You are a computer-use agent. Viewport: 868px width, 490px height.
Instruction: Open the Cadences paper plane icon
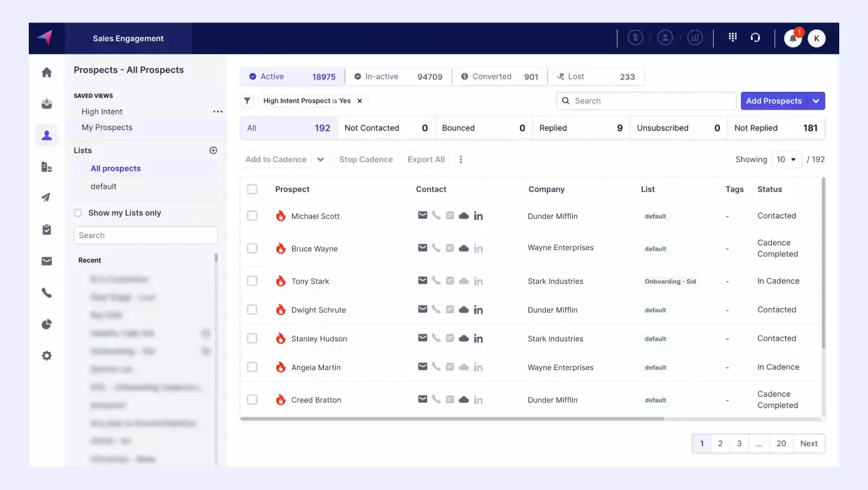(46, 197)
